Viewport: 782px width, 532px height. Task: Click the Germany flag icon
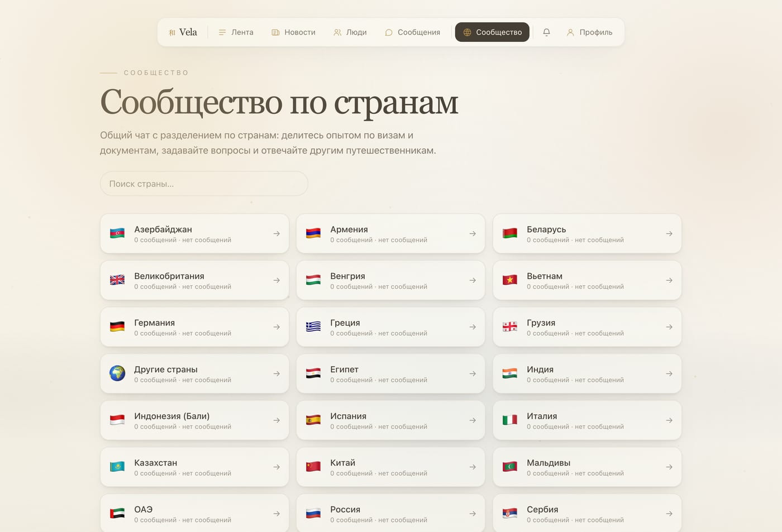pos(117,327)
